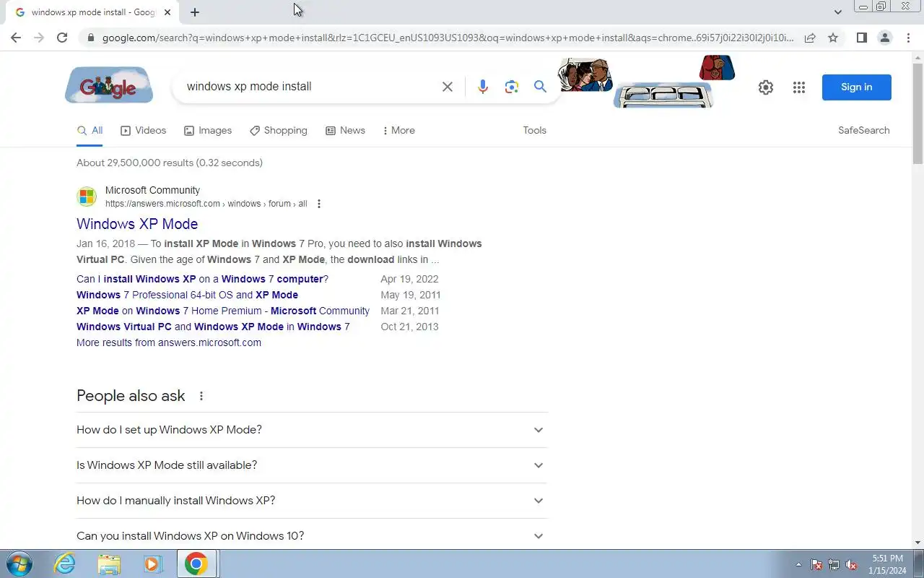
Task: Open the 'Windows XP Mode' result title
Action: click(137, 224)
